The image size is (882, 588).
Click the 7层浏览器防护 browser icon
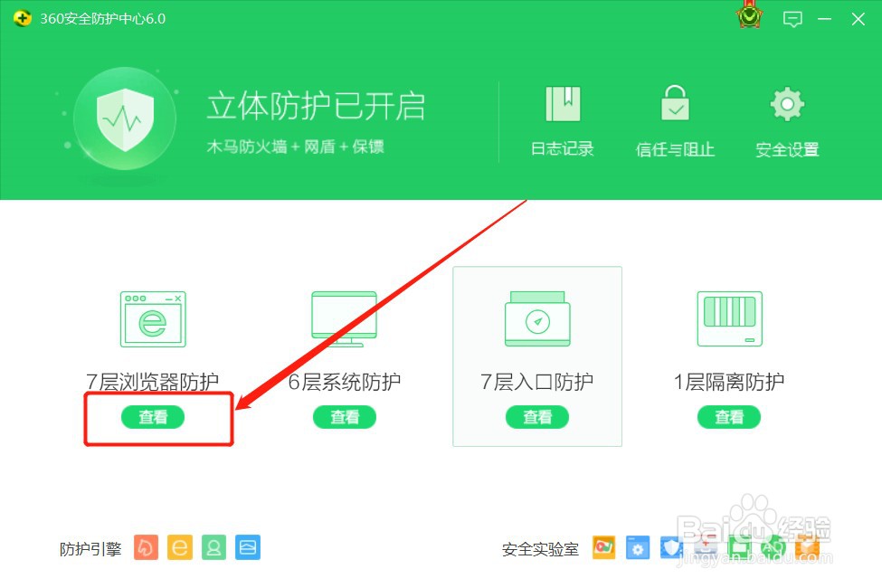coord(153,319)
